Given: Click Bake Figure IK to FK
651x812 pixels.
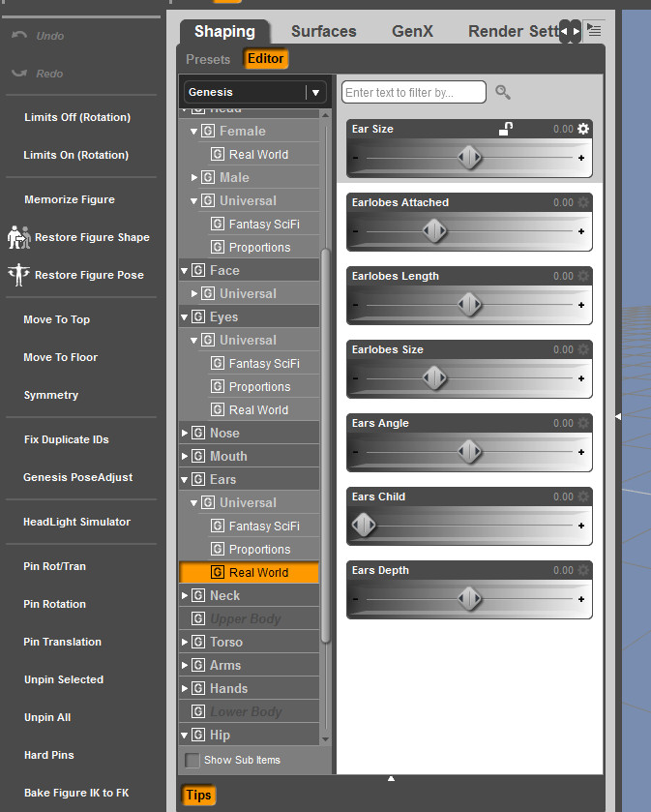Looking at the screenshot, I should pos(76,793).
